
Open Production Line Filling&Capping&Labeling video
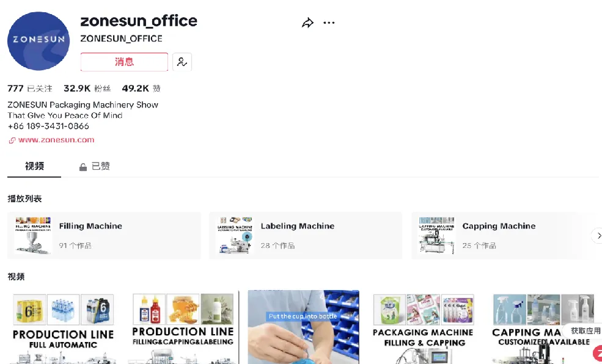[x=183, y=327]
